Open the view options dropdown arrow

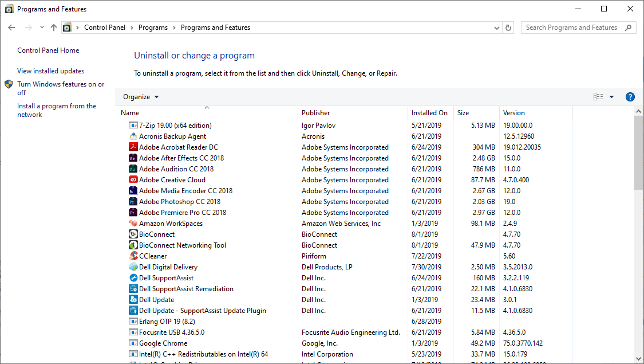611,96
